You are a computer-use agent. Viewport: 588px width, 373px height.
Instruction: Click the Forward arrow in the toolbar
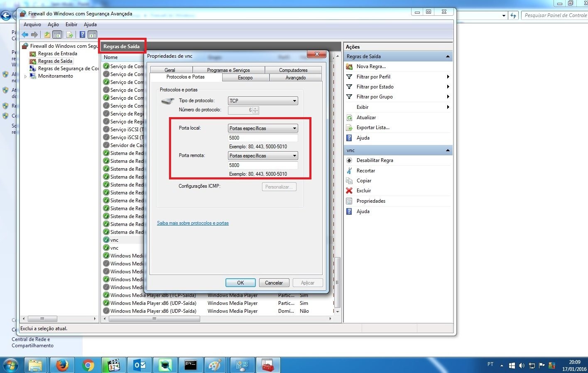tap(34, 35)
